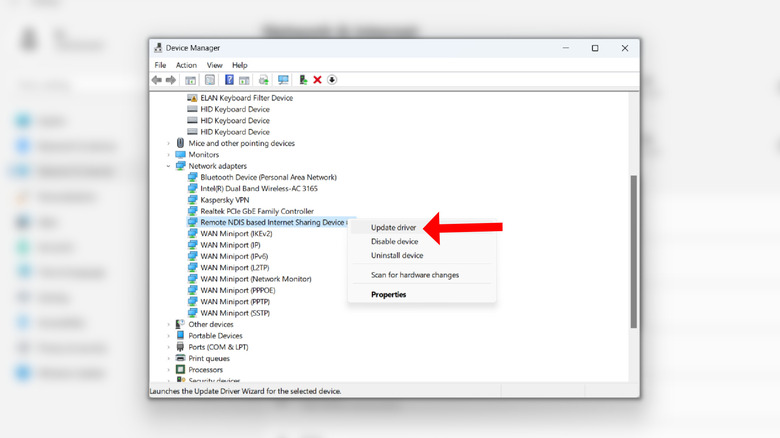Image resolution: width=780 pixels, height=438 pixels.
Task: Expand Mice and other pointing devices
Action: (169, 143)
